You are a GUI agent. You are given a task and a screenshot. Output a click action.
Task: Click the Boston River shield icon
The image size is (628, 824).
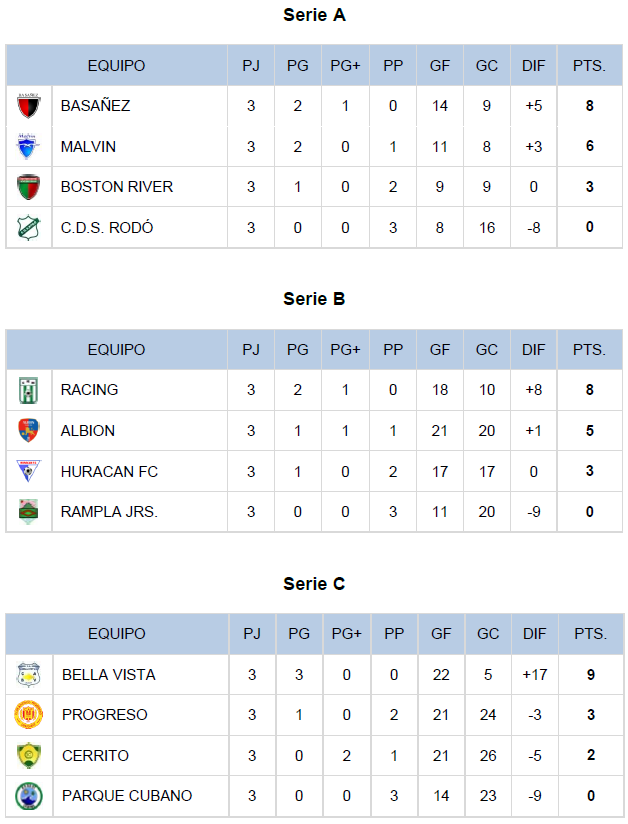tap(28, 187)
